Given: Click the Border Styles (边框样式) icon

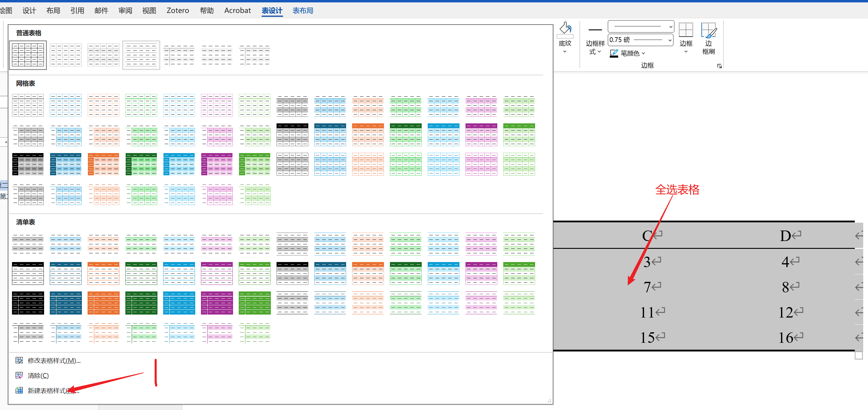Looking at the screenshot, I should (x=595, y=30).
